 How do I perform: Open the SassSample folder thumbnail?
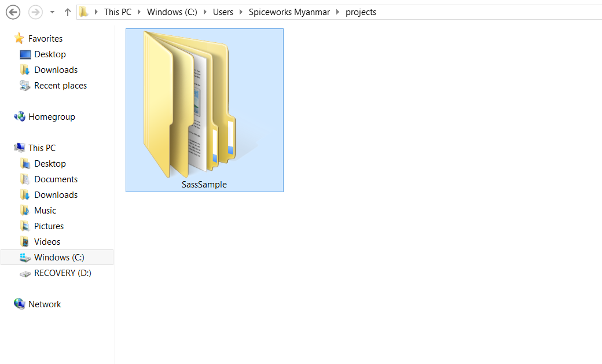(204, 107)
